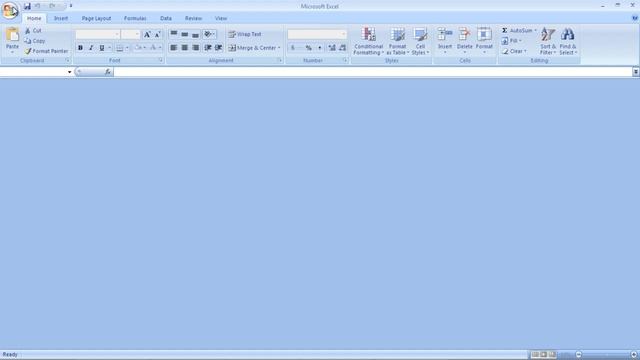This screenshot has width=640, height=360.
Task: Open the Font dialog launcher
Action: pyautogui.click(x=160, y=60)
